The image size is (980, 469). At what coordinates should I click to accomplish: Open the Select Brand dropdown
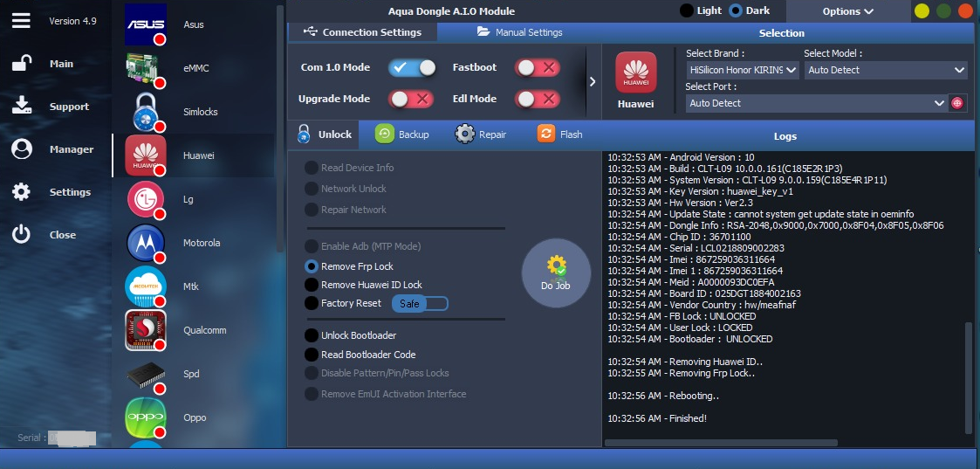[743, 70]
